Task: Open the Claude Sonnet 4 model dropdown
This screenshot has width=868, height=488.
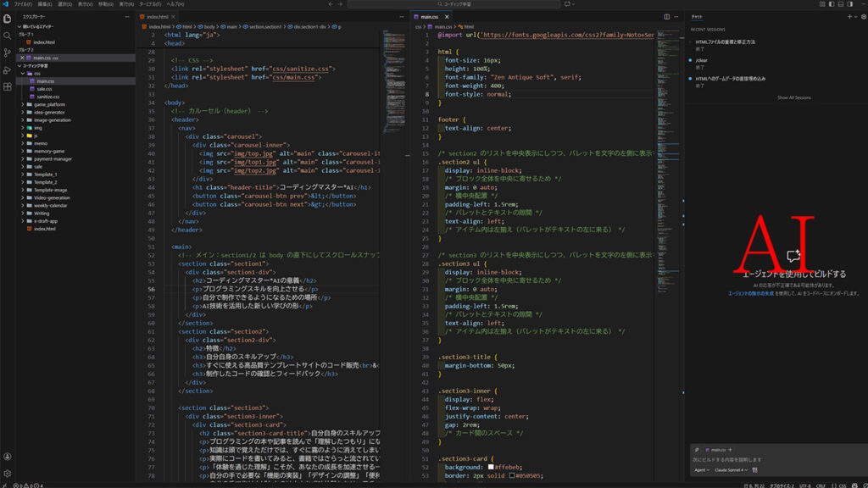Action: point(729,469)
